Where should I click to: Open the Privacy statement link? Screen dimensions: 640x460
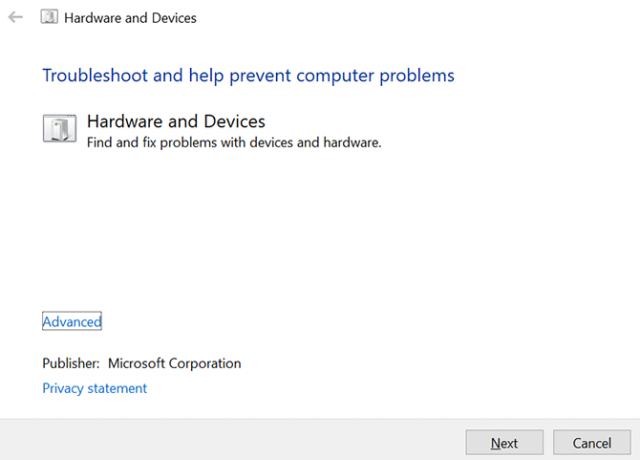[94, 388]
